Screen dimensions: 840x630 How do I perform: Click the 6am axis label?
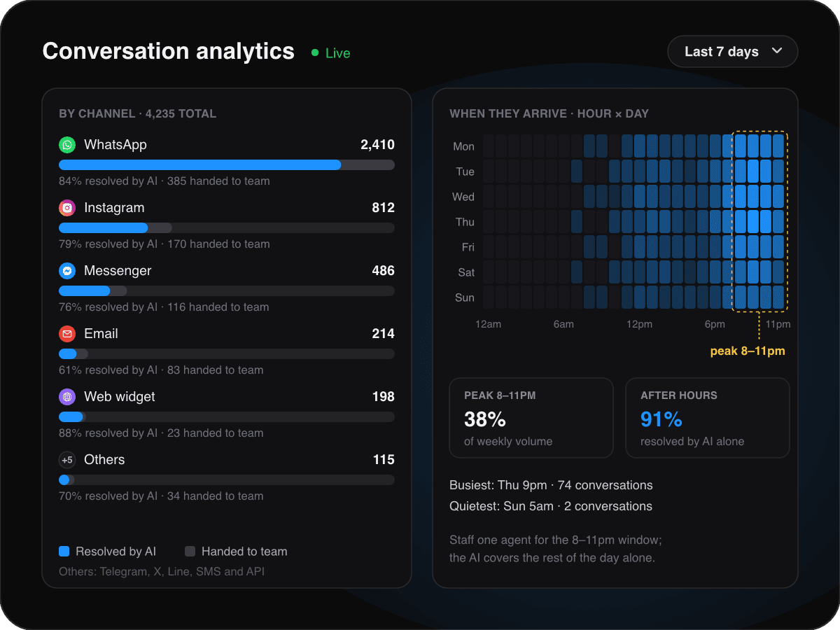(563, 324)
